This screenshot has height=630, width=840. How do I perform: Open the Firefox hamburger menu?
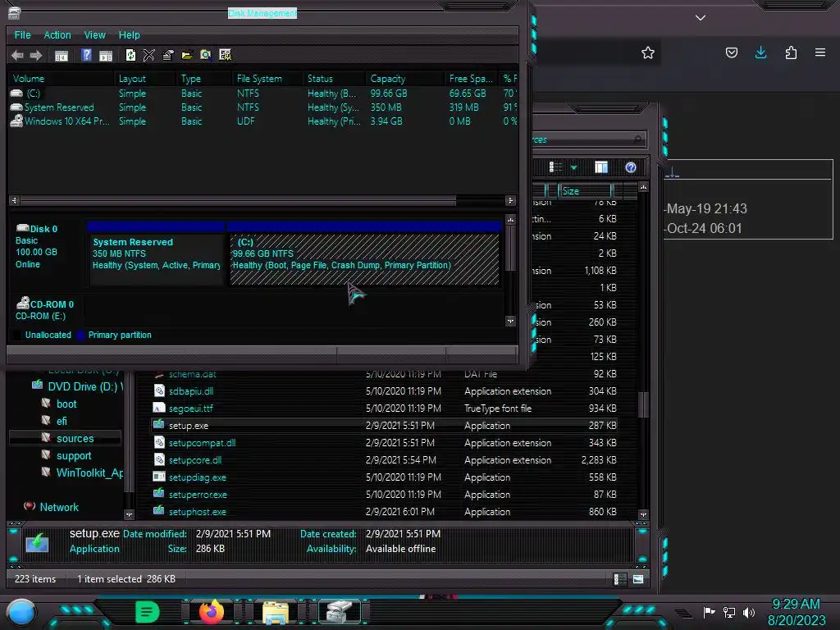[x=820, y=52]
